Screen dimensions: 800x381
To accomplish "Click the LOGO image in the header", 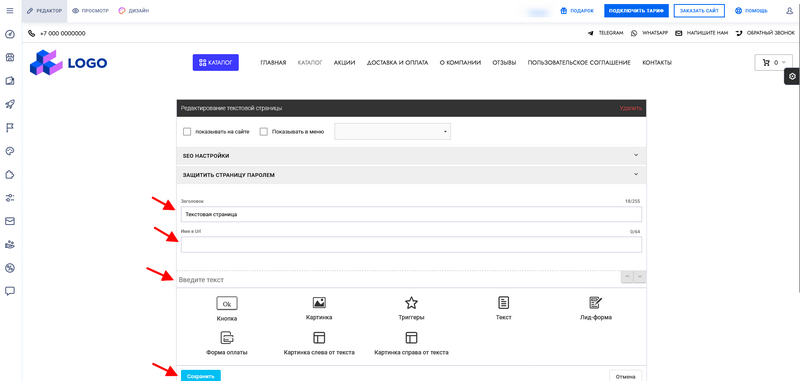I will pyautogui.click(x=68, y=63).
